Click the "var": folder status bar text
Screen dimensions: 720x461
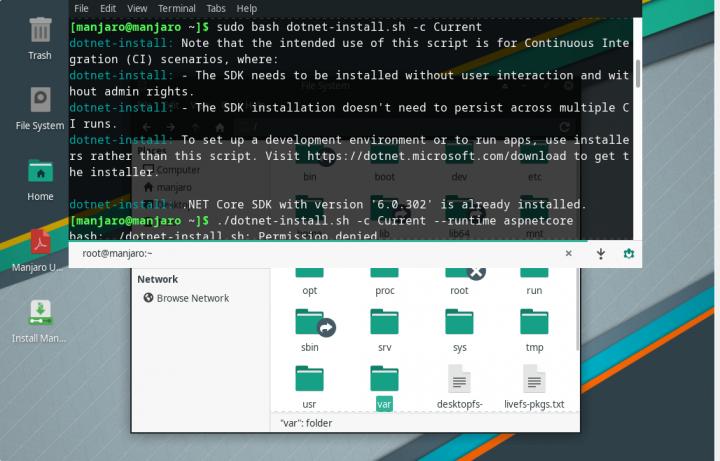coord(306,423)
